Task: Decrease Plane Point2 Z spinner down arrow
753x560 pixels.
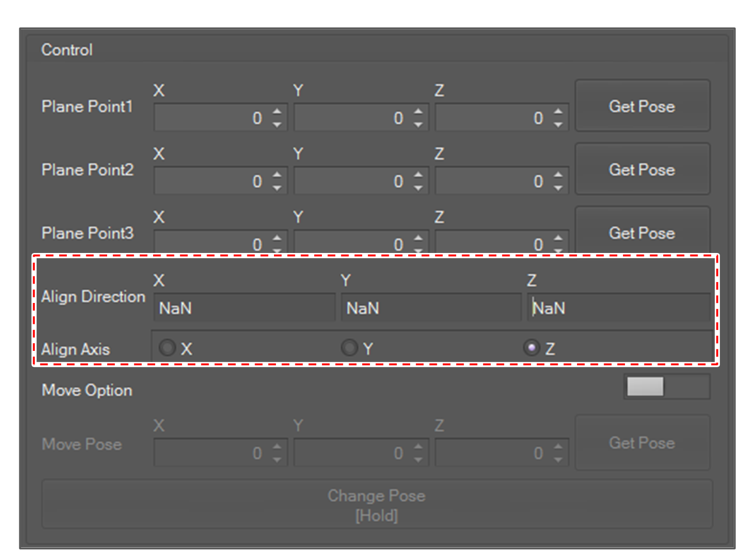Action: pos(558,188)
